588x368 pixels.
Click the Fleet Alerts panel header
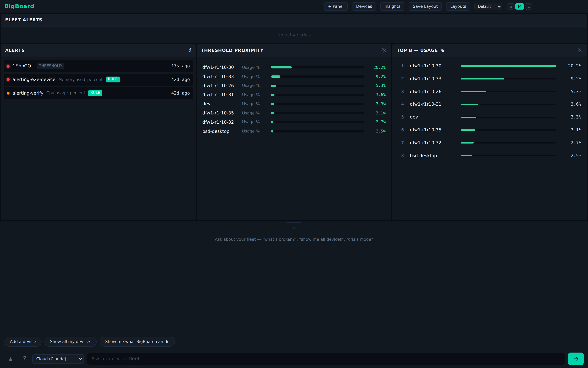point(294,20)
